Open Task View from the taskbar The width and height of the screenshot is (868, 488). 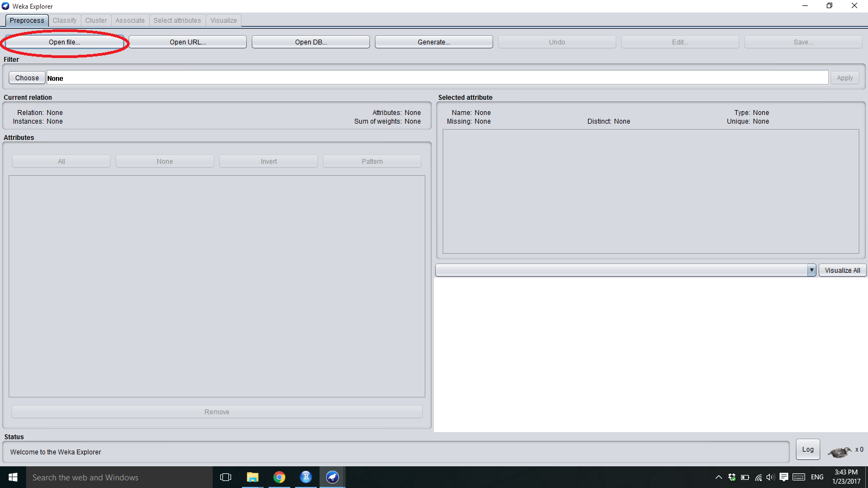(226, 477)
